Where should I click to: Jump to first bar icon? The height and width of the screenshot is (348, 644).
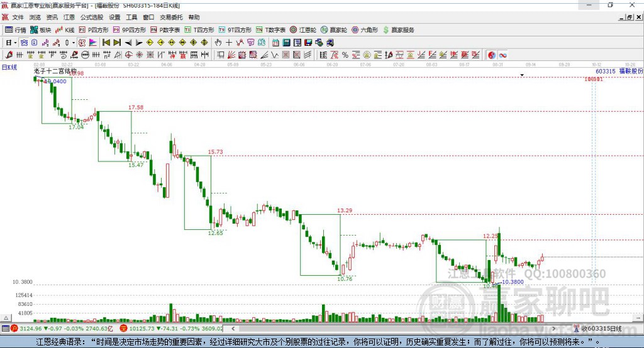point(106,43)
